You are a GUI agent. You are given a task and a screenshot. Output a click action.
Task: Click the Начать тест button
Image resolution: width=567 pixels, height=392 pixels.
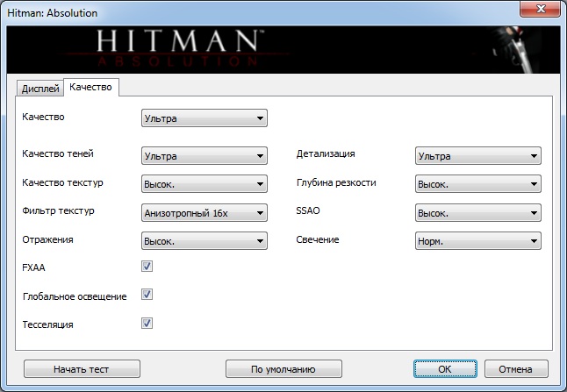(82, 369)
